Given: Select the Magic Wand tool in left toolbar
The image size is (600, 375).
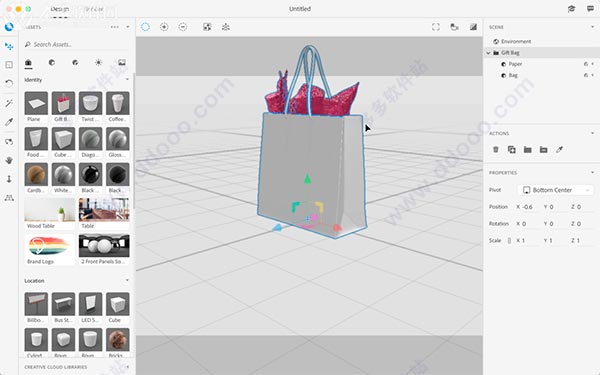Looking at the screenshot, I should coord(9,103).
